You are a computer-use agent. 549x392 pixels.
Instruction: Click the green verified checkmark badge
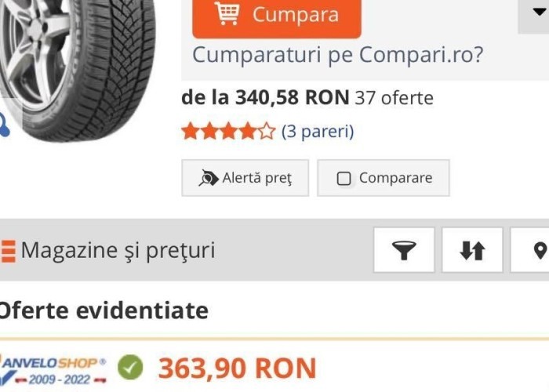tap(130, 367)
